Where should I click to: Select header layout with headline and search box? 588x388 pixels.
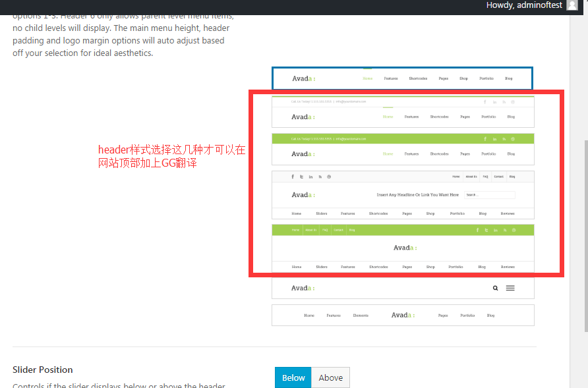[403, 195]
